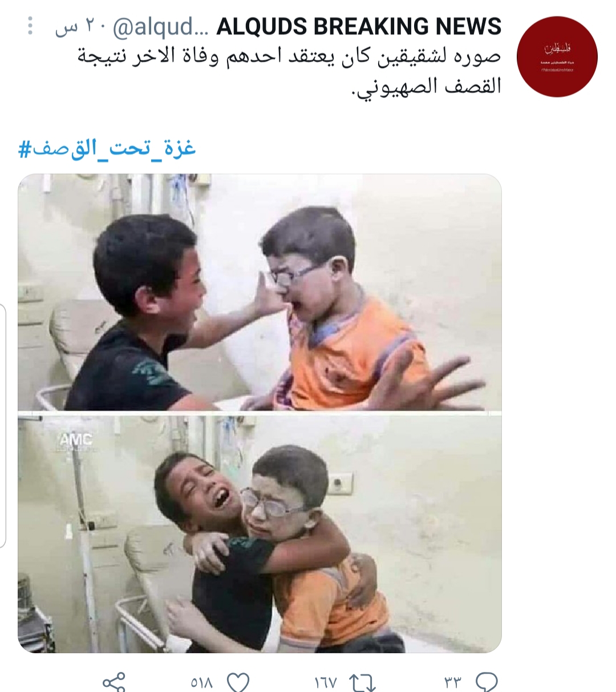
Task: View the top photo of the two boys
Action: click(260, 292)
